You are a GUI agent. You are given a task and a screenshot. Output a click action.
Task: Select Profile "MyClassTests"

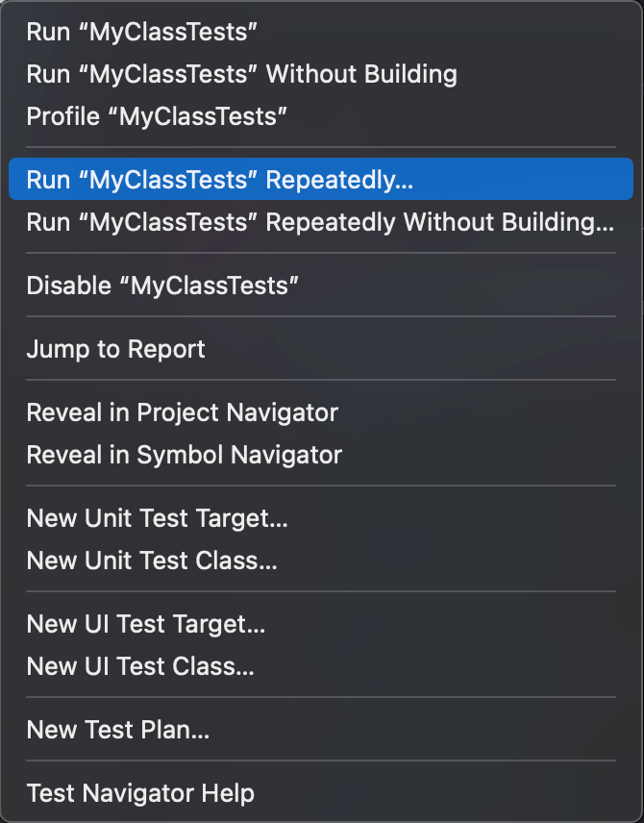(158, 116)
